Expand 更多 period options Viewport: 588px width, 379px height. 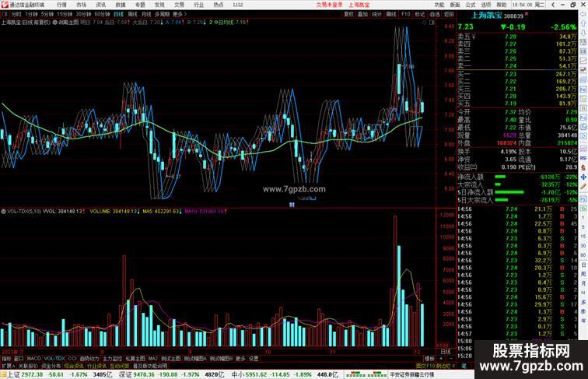179,14
